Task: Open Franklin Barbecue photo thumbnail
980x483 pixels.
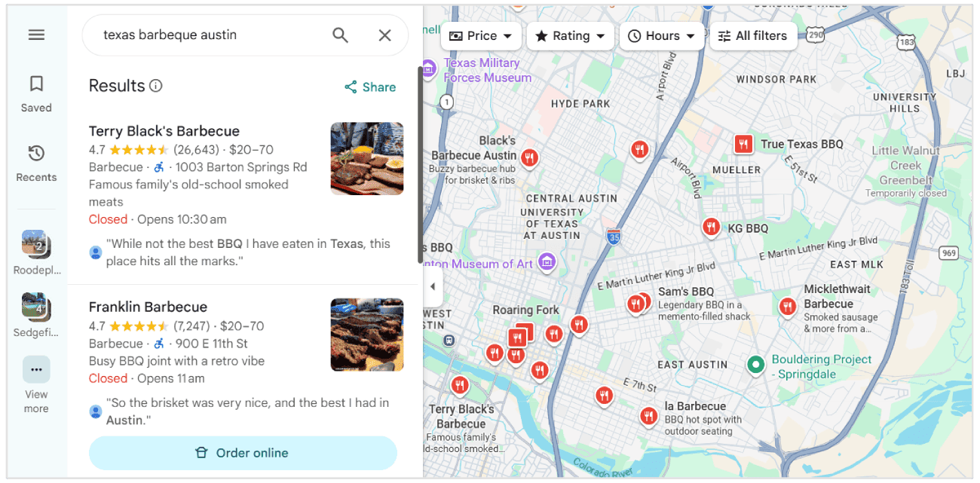Action: click(367, 335)
